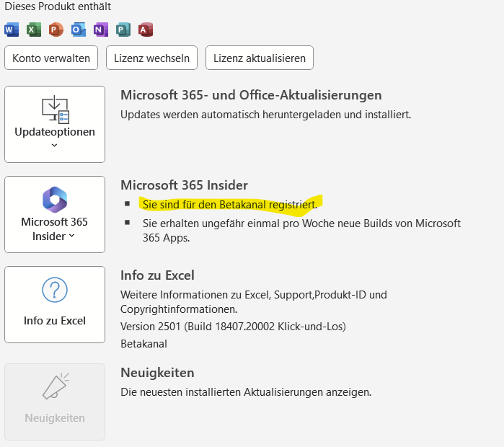Screen dimensions: 504x447
Task: Click the greyed Neuigkeiten button label
Action: point(55,418)
